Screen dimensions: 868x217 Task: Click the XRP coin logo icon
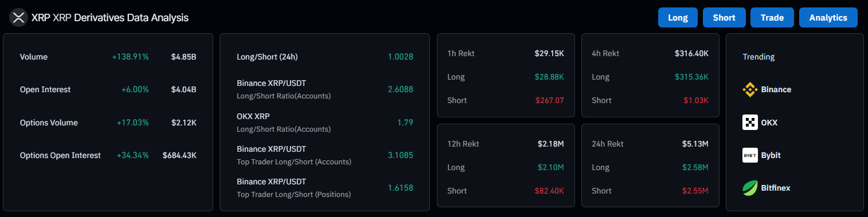[x=19, y=18]
